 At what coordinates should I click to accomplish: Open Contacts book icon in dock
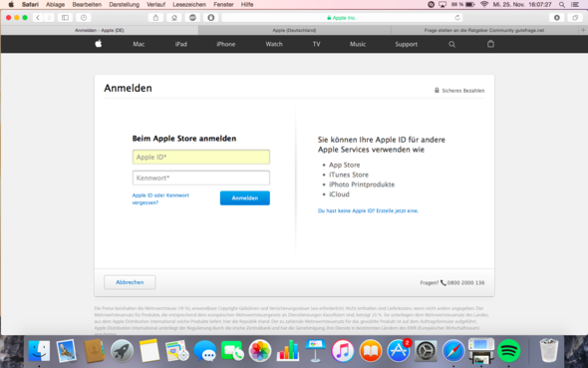click(x=94, y=351)
